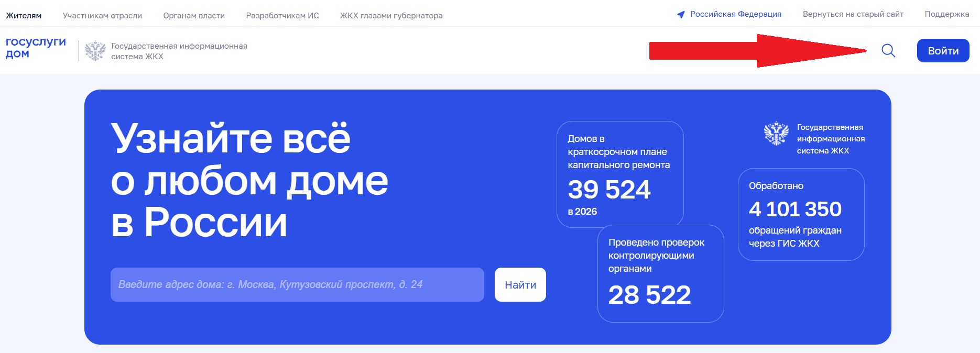The image size is (980, 353).
Task: Open the Поддержка link
Action: point(947,14)
